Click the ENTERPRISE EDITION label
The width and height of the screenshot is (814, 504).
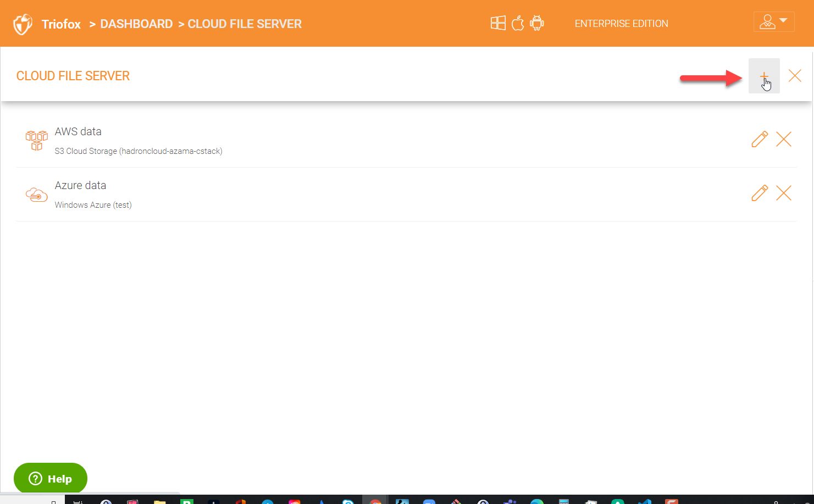[x=622, y=24]
